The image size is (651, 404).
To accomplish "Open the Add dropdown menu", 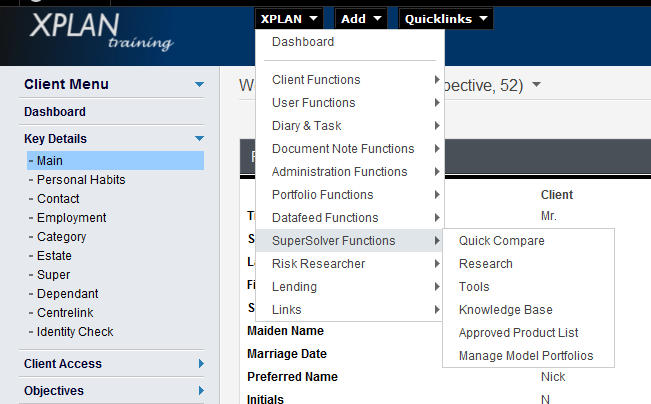I will pyautogui.click(x=361, y=19).
